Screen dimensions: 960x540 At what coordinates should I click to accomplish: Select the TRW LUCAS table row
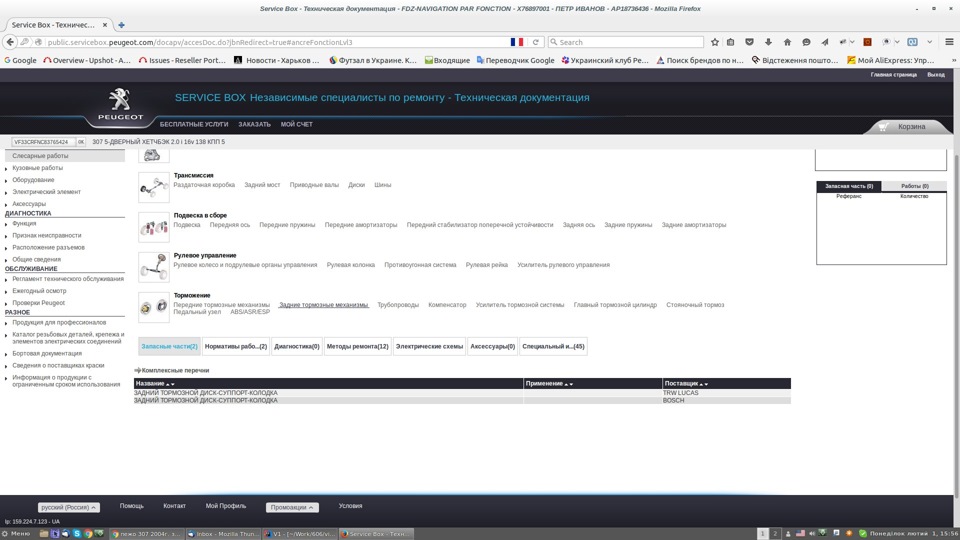coord(462,392)
